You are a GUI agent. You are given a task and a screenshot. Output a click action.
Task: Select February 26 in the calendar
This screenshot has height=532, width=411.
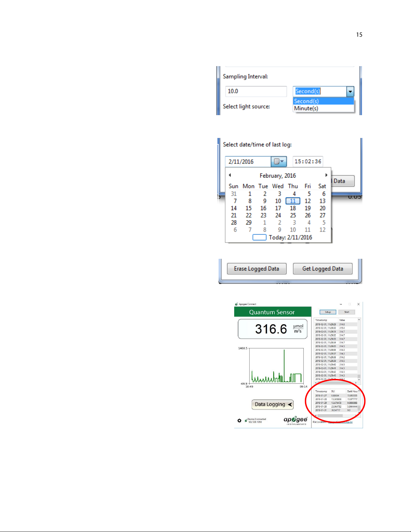308,215
